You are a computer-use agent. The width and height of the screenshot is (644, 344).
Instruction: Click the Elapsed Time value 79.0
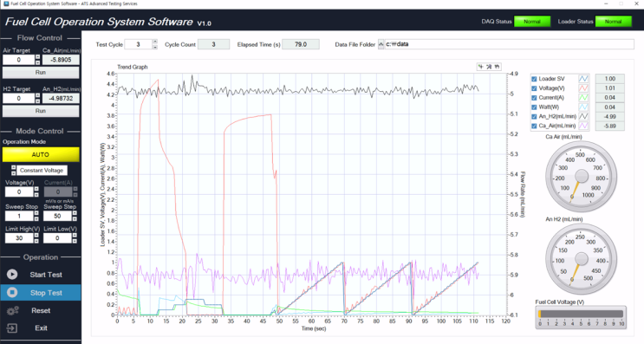point(301,44)
